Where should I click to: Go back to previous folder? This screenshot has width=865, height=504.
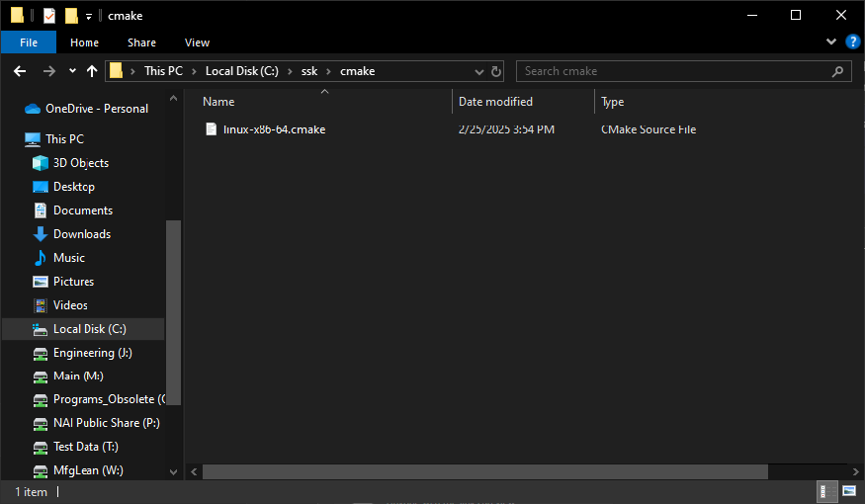pos(20,71)
